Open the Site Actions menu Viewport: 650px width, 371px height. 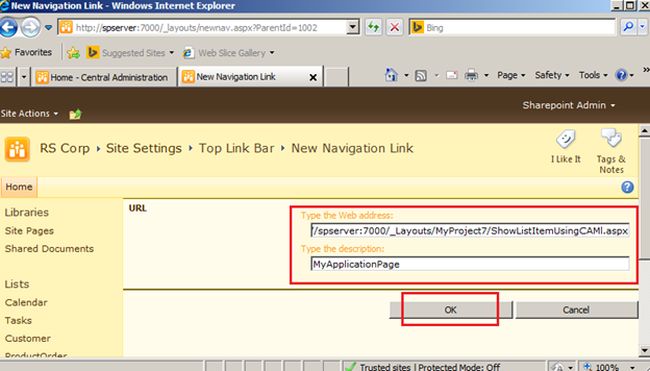pos(29,114)
